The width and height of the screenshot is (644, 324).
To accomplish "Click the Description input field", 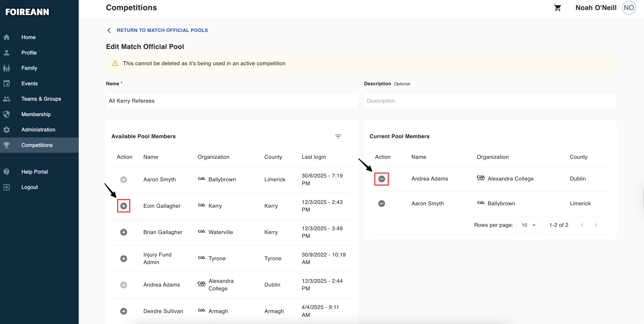I will tap(490, 101).
